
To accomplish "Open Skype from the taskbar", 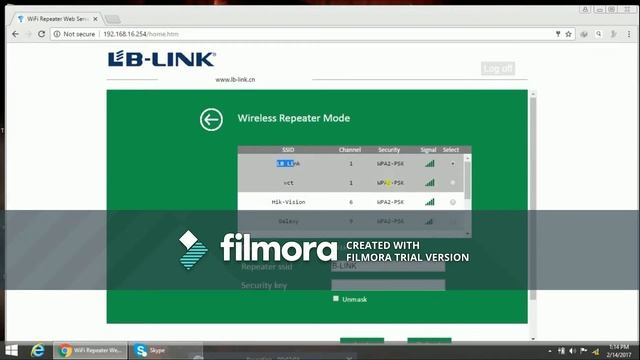I will (x=165, y=351).
